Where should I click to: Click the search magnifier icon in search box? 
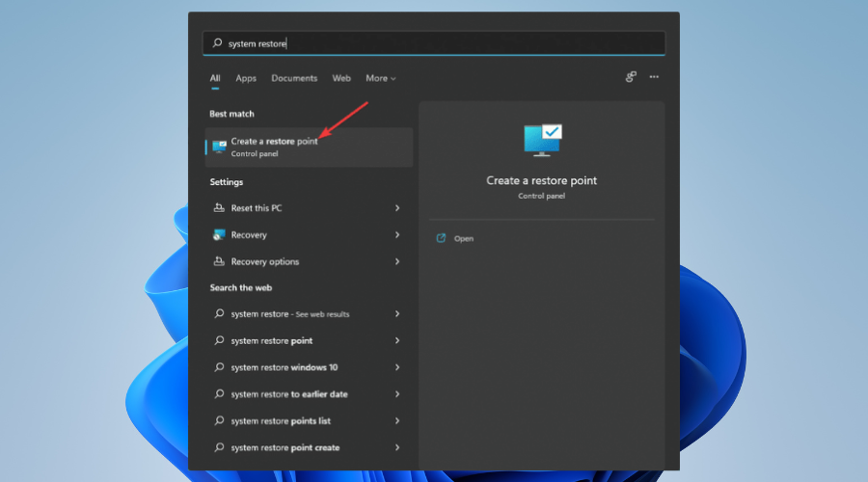click(x=217, y=43)
